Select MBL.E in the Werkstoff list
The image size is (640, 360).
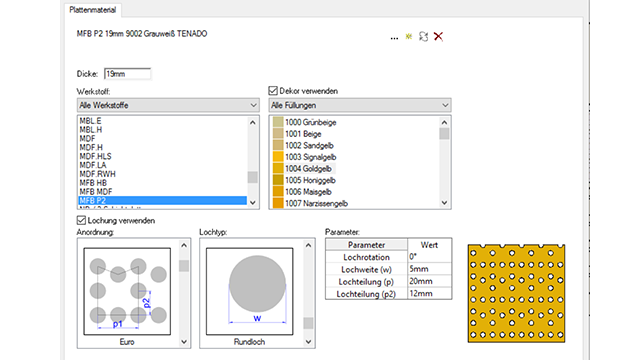tap(91, 121)
